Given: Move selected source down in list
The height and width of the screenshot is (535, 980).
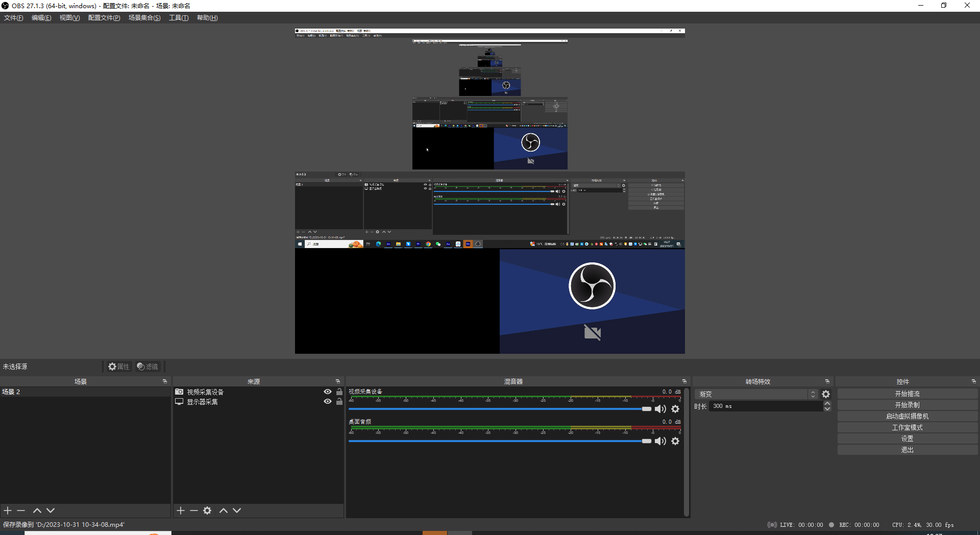Looking at the screenshot, I should (237, 510).
